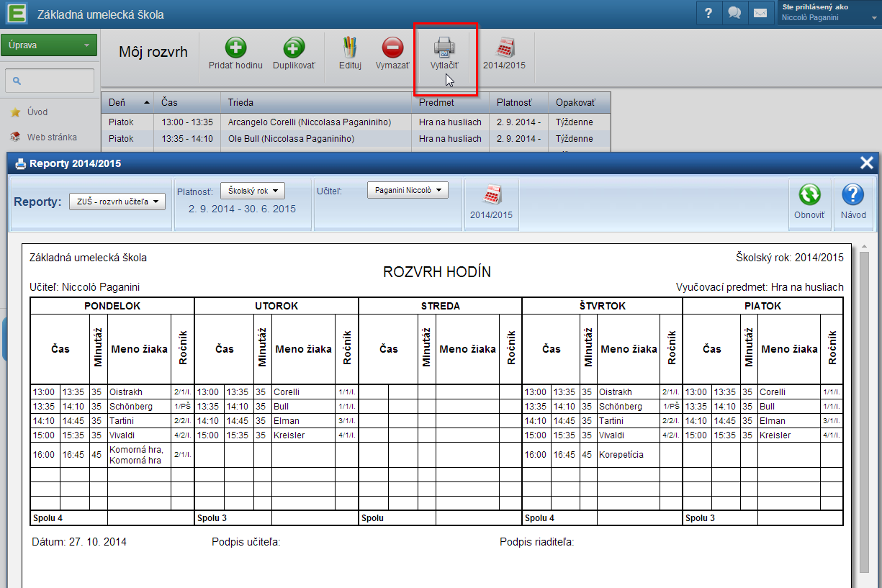Screen dimensions: 882x588
Task: Open the 2014/2015 calendar in top toolbar
Action: tap(504, 48)
